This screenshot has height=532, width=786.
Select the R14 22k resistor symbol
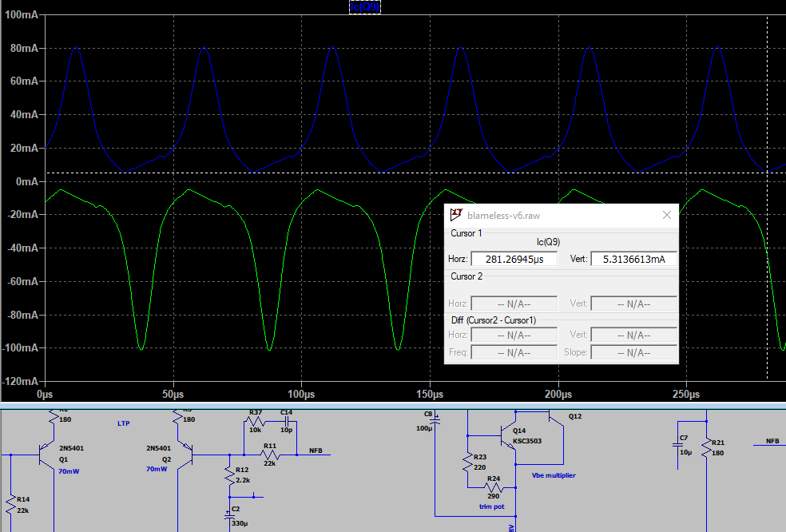[10, 504]
